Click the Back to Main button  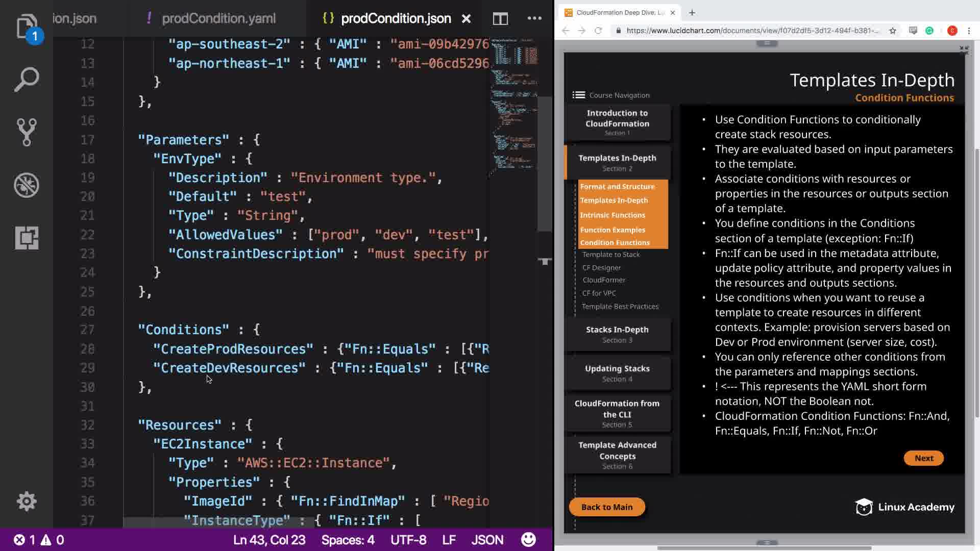606,507
